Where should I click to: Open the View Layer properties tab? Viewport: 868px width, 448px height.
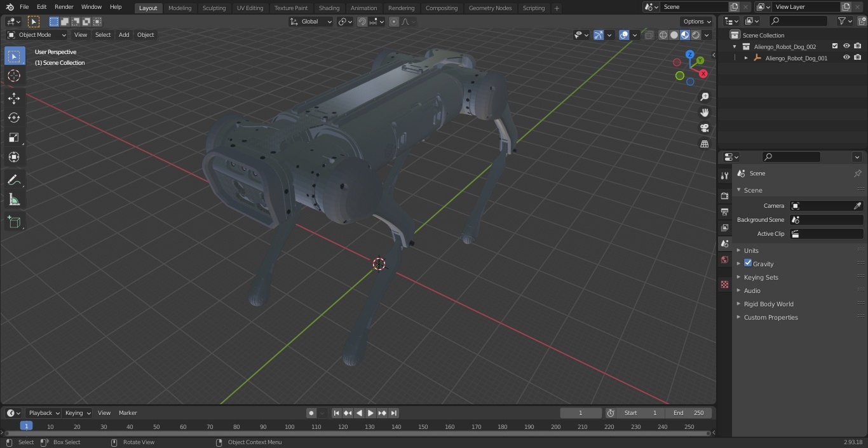pos(724,227)
